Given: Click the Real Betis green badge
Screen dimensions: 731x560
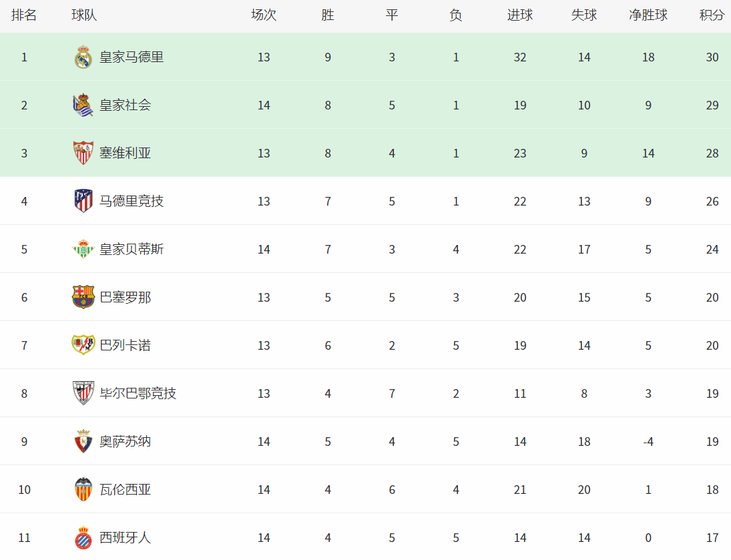Looking at the screenshot, I should (x=83, y=249).
